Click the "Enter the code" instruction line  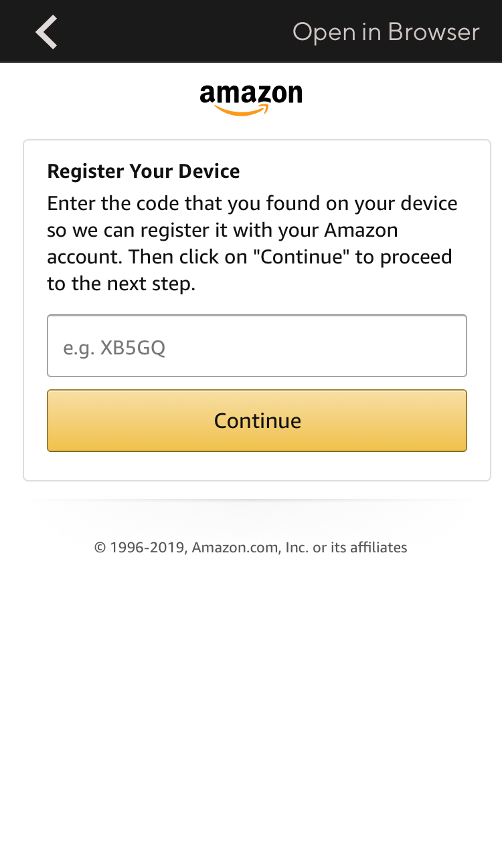252,203
